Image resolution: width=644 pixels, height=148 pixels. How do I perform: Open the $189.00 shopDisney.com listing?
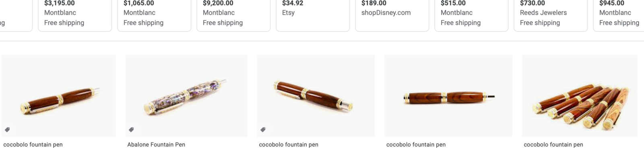pos(392,15)
